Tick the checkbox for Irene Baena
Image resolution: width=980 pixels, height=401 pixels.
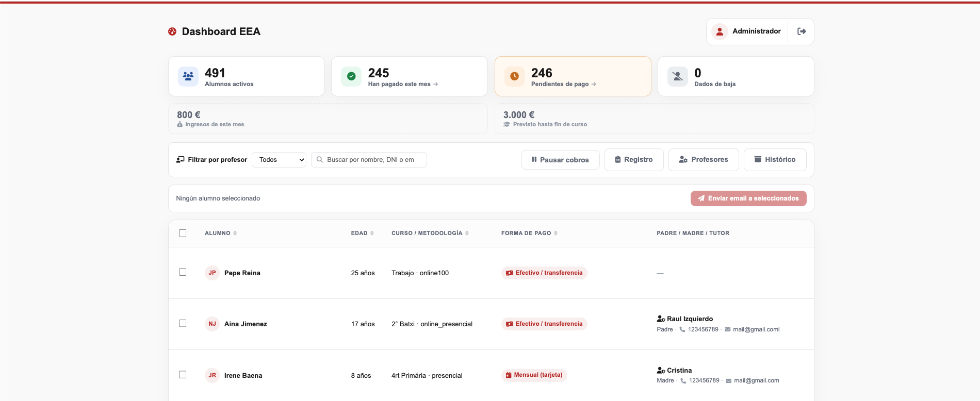pos(183,375)
